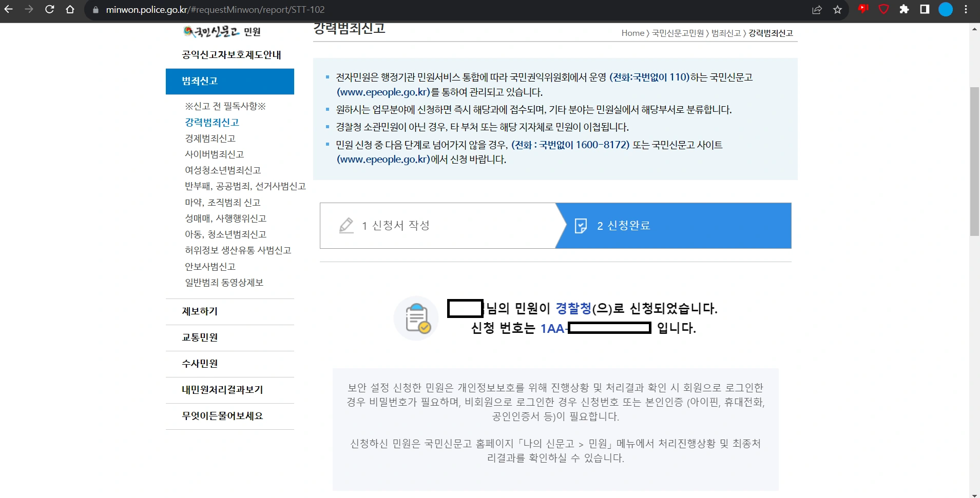This screenshot has width=980, height=498.
Task: Click 국민신문고민원 breadcrumb
Action: 678,33
